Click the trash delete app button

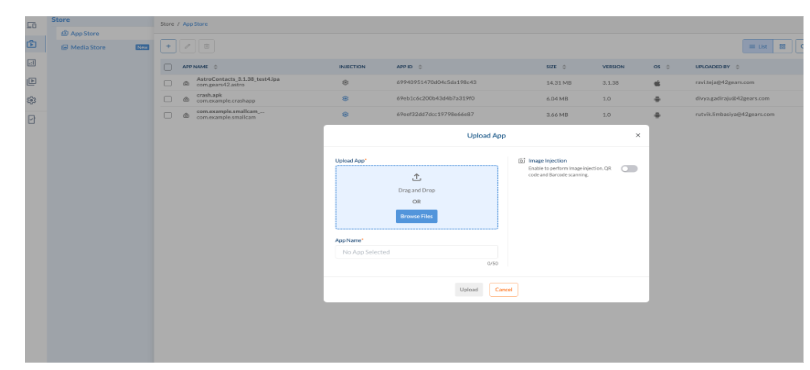tap(206, 46)
